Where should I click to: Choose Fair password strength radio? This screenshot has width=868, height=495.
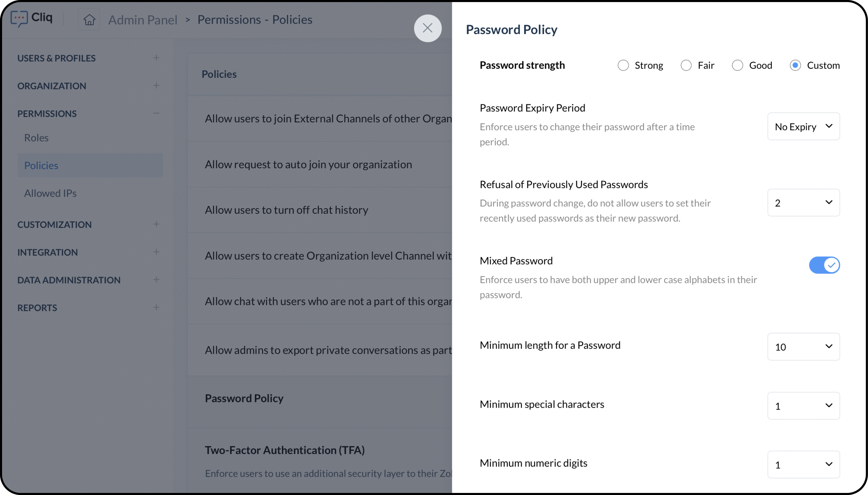686,65
